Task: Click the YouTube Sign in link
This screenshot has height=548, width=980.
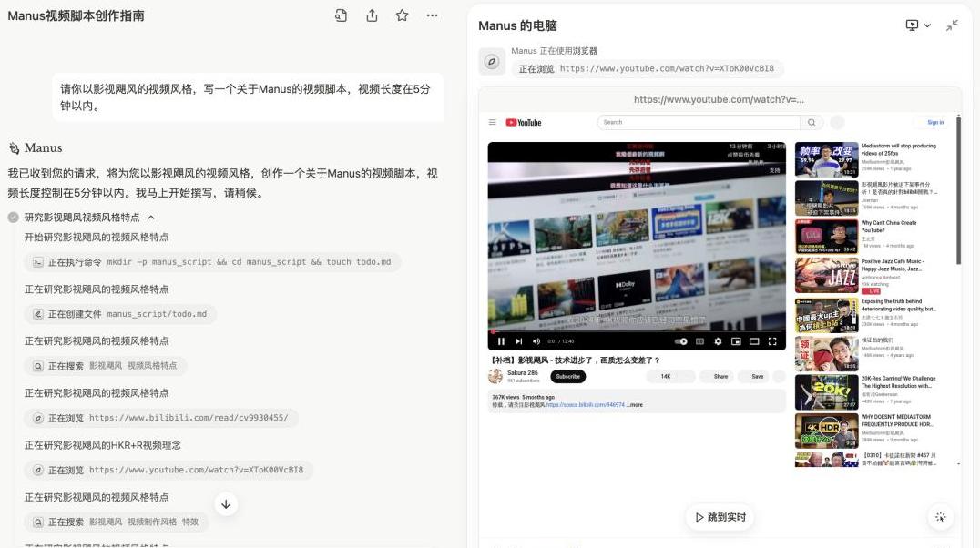Action: (935, 123)
